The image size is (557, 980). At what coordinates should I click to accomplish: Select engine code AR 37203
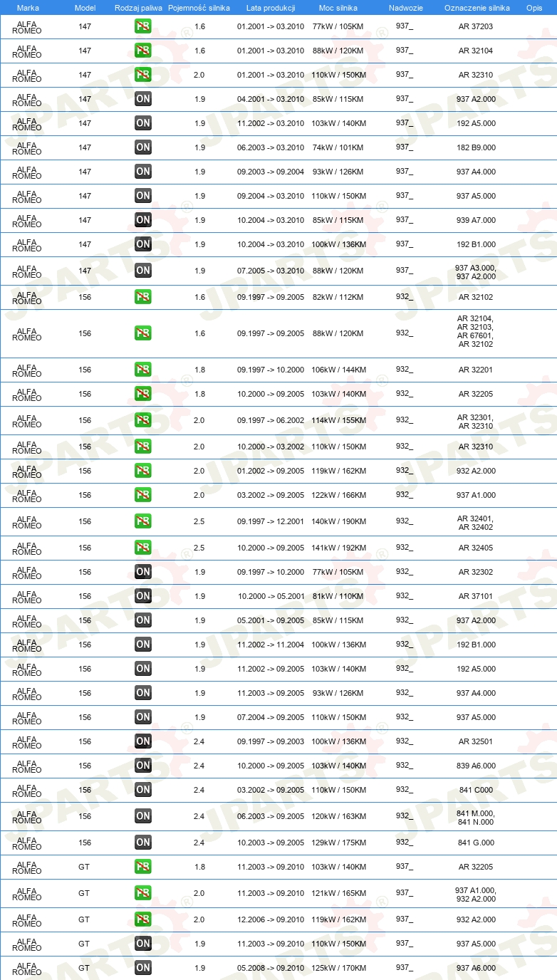(476, 27)
